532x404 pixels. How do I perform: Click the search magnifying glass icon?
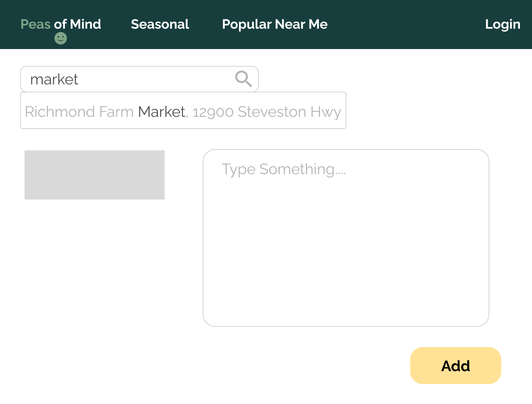tap(244, 79)
